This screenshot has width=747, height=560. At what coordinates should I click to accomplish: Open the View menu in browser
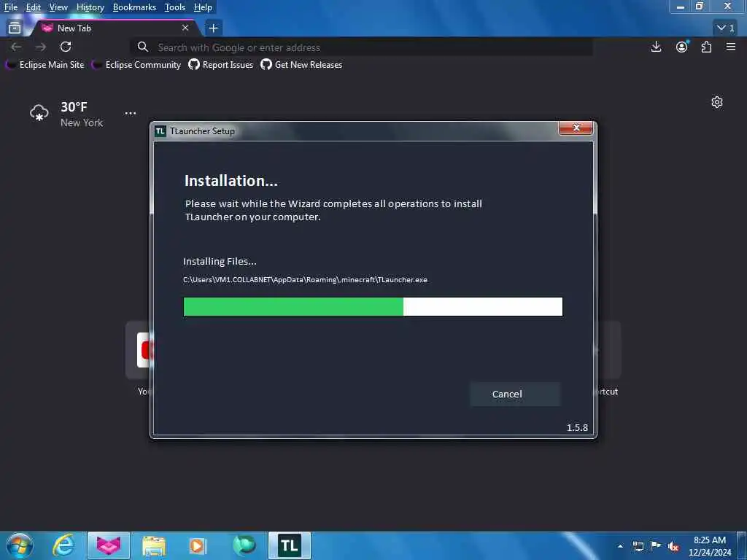pyautogui.click(x=58, y=7)
